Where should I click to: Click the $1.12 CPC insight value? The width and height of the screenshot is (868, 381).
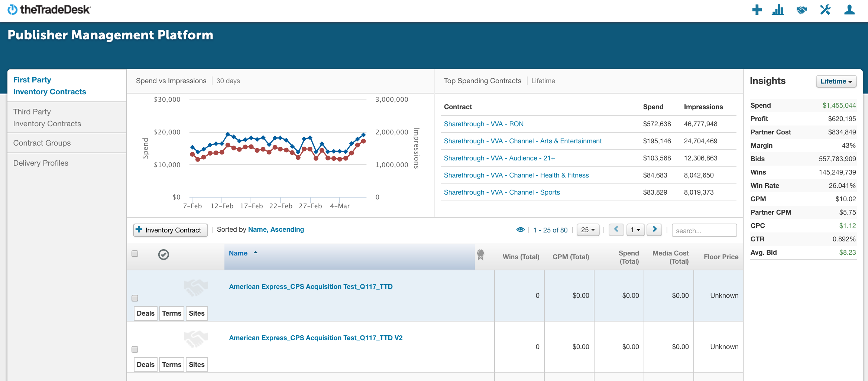point(848,226)
